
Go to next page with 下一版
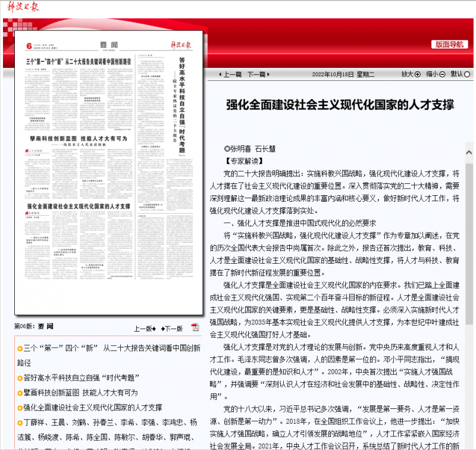click(x=172, y=329)
